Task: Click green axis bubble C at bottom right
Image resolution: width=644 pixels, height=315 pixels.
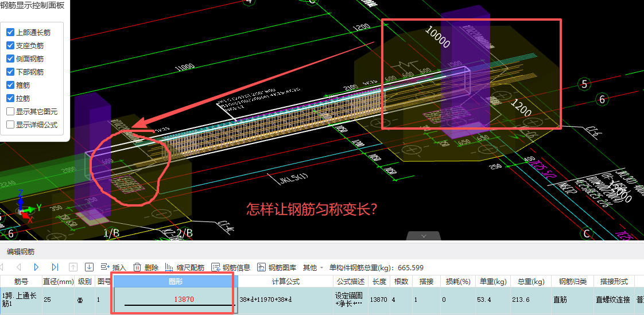Action: click(x=587, y=234)
